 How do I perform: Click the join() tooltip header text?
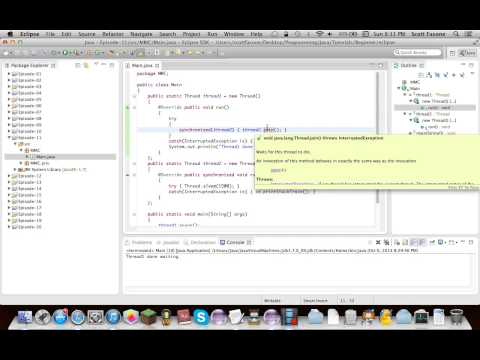pos(323,138)
